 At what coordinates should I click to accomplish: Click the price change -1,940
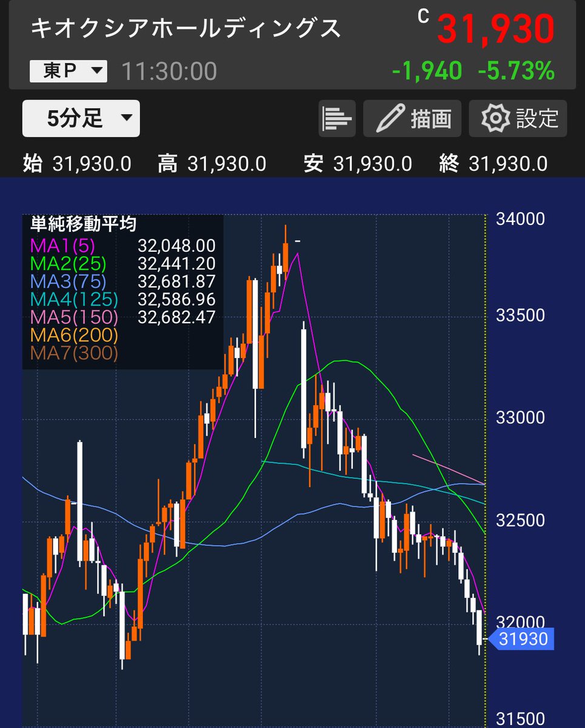click(x=427, y=72)
